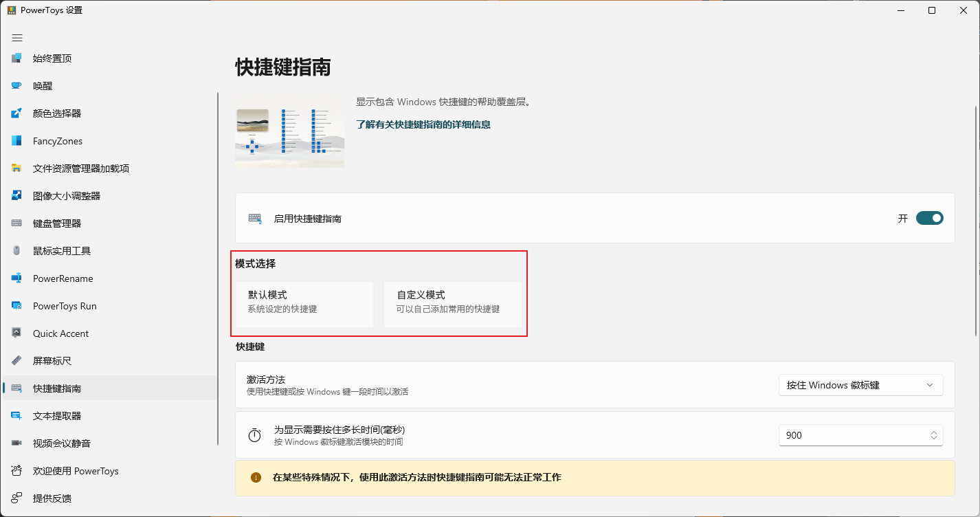Click the warning icon in the yellow banner
The width and height of the screenshot is (980, 517).
coord(256,477)
